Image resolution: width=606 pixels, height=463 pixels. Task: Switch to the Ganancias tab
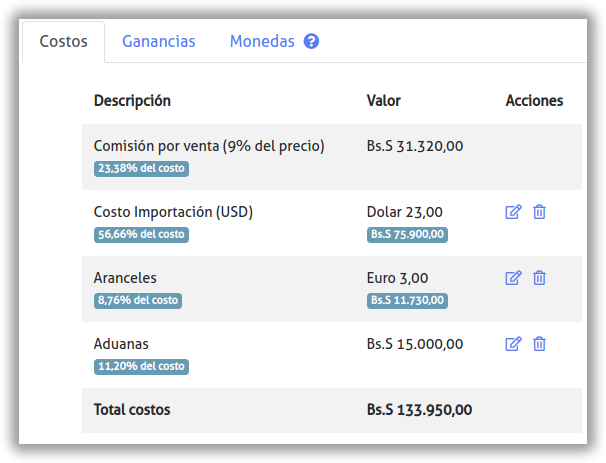pyautogui.click(x=158, y=42)
